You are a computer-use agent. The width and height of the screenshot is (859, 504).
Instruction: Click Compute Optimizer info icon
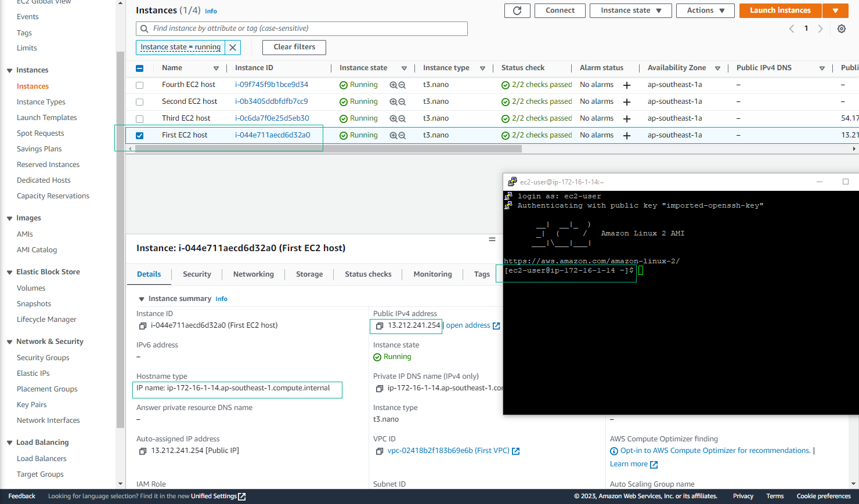[614, 451]
